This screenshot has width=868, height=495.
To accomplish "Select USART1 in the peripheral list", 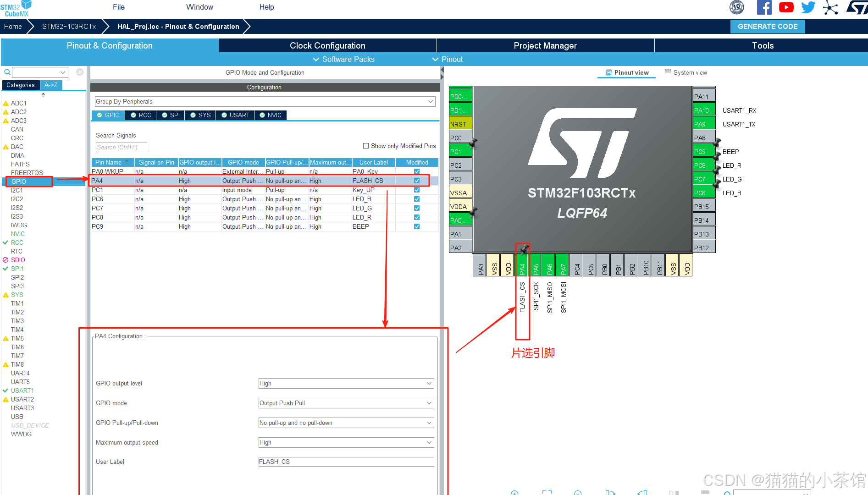I will (x=22, y=390).
